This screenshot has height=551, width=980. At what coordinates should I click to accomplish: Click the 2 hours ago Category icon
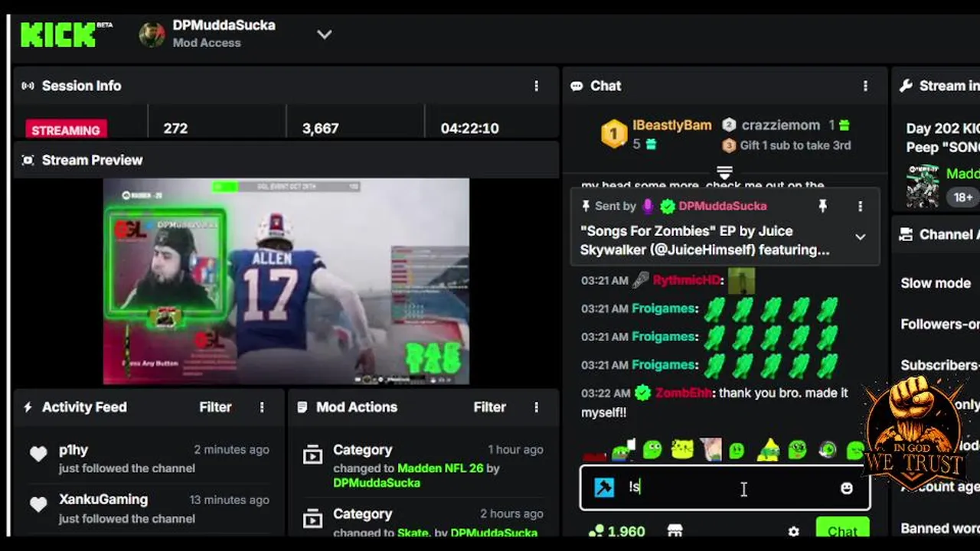(x=312, y=520)
